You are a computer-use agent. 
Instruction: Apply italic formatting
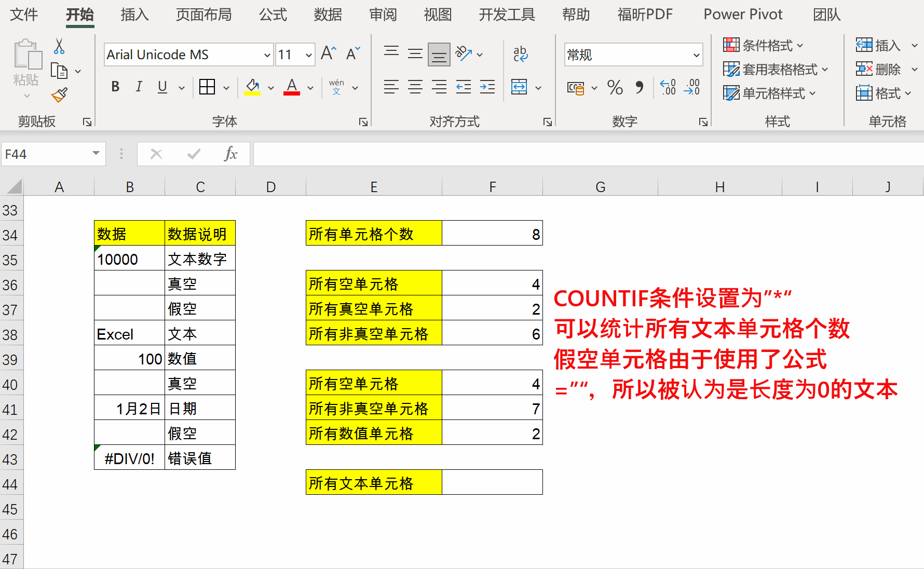tap(139, 87)
